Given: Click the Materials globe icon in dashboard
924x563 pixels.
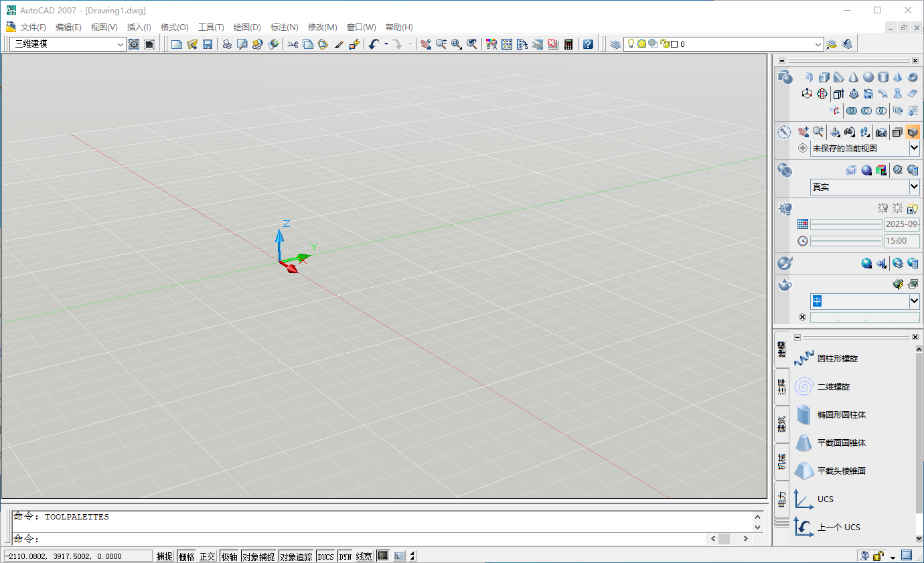Looking at the screenshot, I should [x=866, y=263].
